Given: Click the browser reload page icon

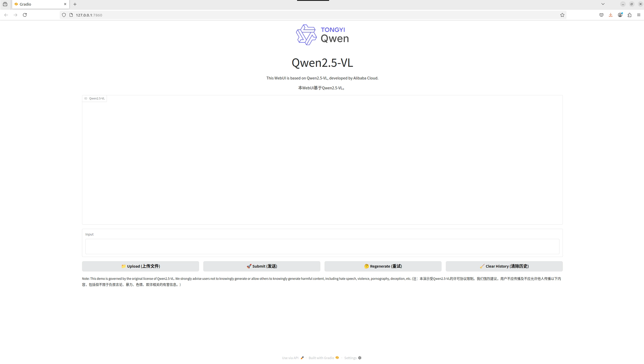Looking at the screenshot, I should point(25,15).
